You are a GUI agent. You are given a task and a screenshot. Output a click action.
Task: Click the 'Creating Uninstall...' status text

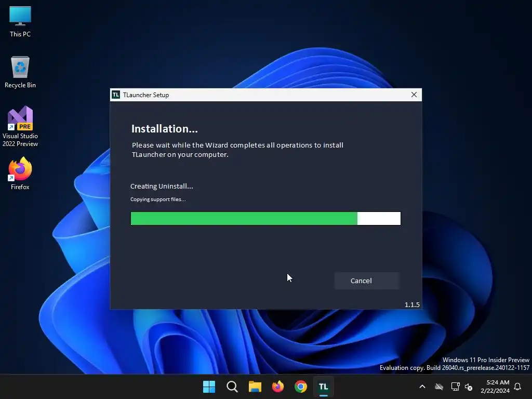pos(162,187)
